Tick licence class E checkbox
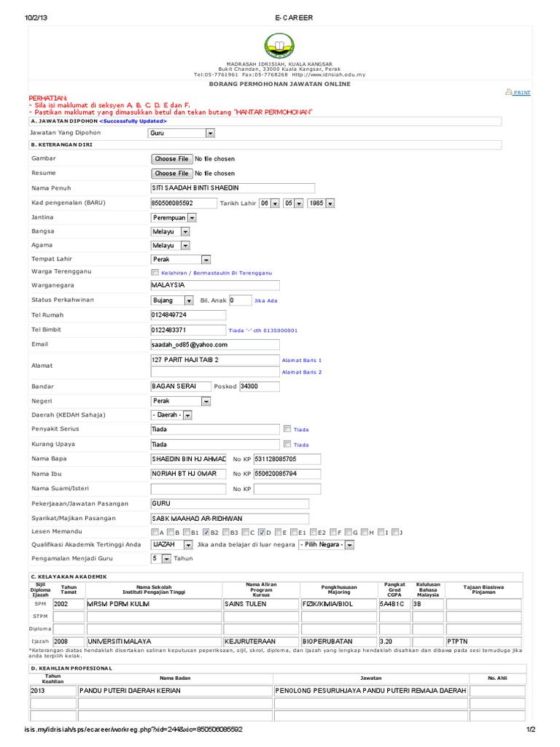Viewport: 560px width, 747px height. coord(278,532)
